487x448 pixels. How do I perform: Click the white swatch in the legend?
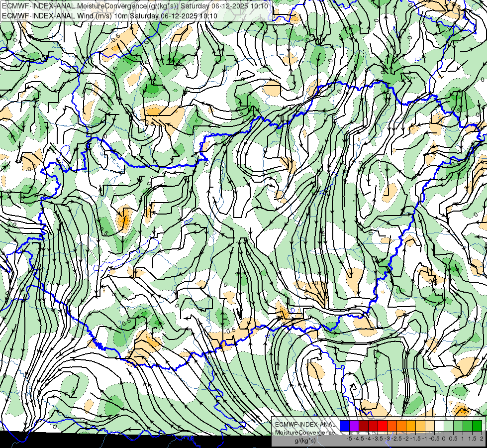pos(439,426)
